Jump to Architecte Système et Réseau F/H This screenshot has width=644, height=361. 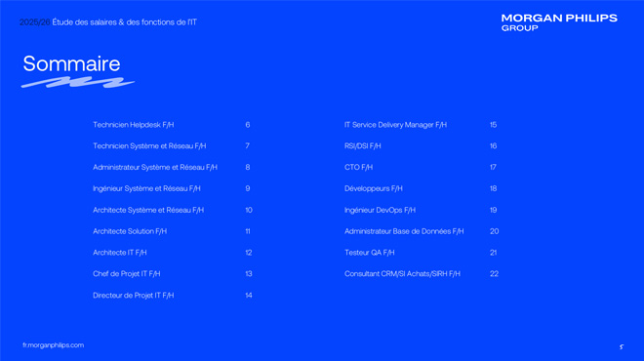[x=148, y=211]
